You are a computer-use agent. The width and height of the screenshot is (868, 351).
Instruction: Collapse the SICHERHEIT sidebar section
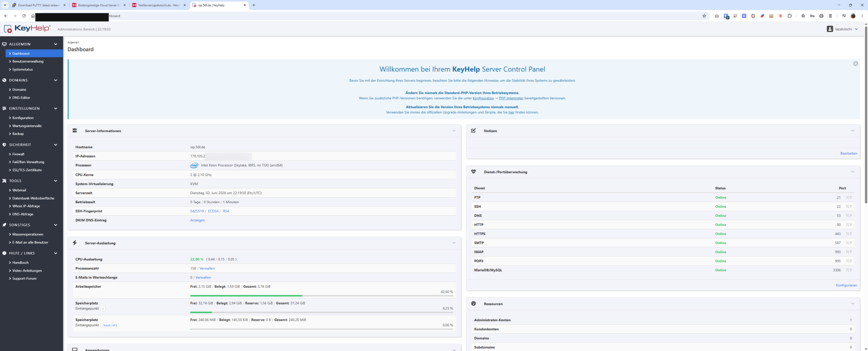56,145
